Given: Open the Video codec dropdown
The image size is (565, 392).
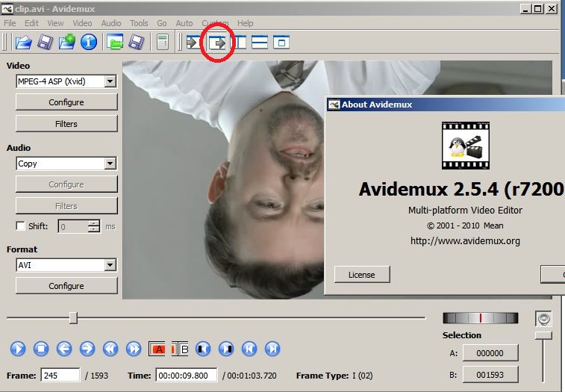Looking at the screenshot, I should click(110, 81).
